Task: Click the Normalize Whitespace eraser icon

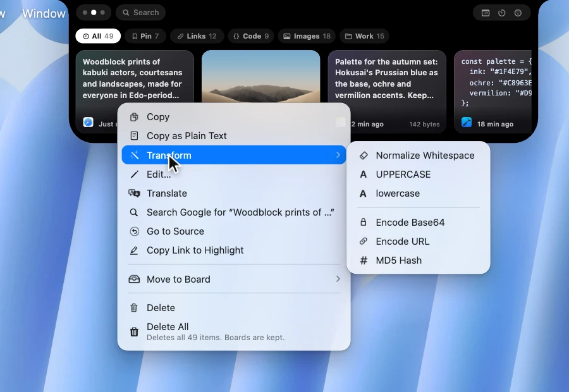Action: pyautogui.click(x=364, y=156)
